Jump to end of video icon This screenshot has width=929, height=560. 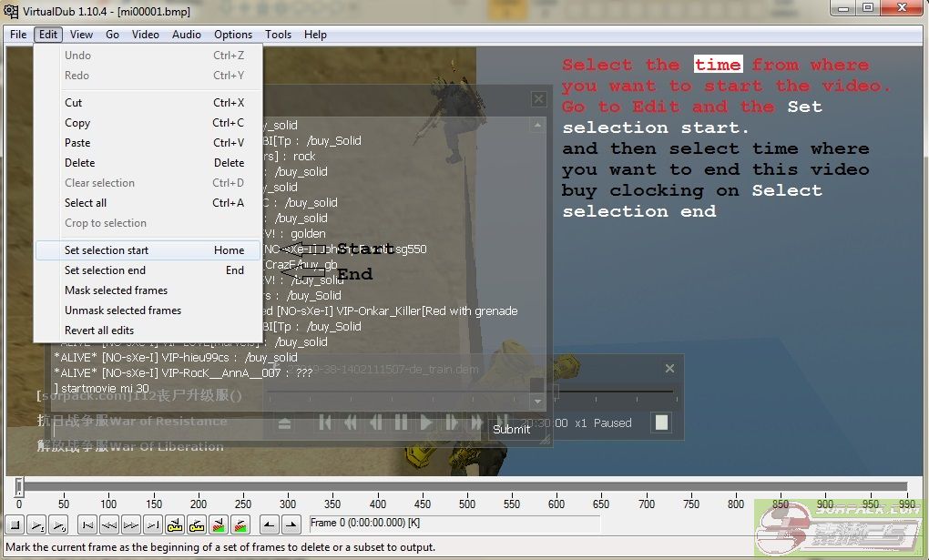pyautogui.click(x=153, y=524)
